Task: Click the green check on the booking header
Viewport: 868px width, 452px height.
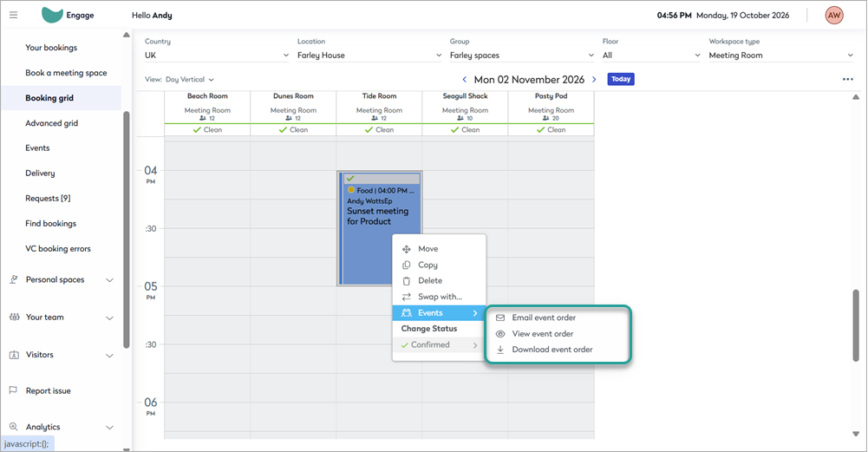Action: [x=349, y=179]
